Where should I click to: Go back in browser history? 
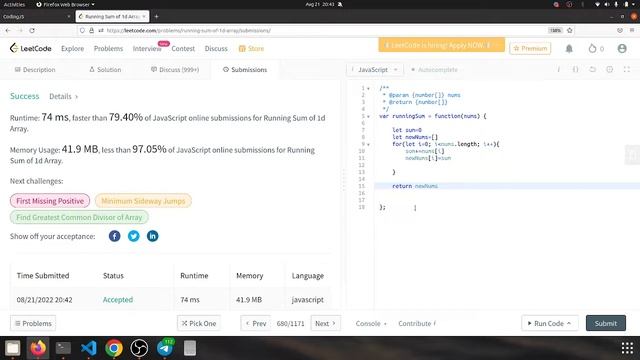tap(8, 30)
